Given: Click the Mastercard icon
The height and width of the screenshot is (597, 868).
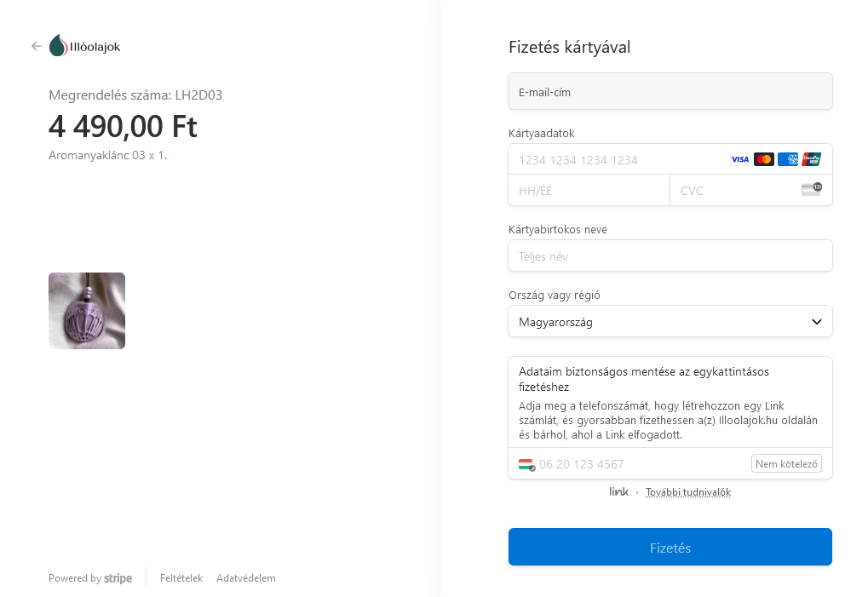Looking at the screenshot, I should click(763, 159).
